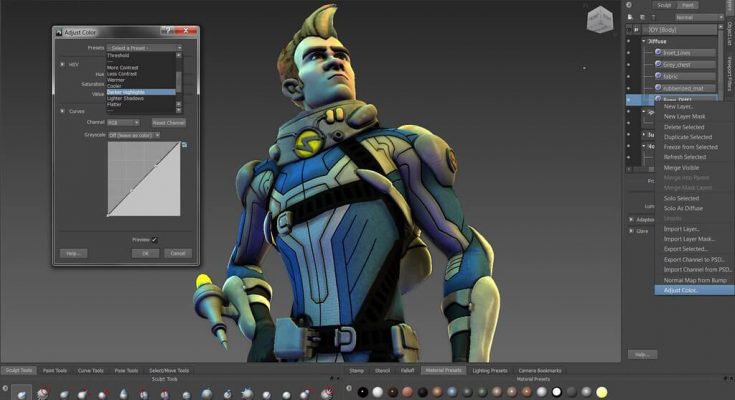This screenshot has height=400, width=735.
Task: Hide the fabric layer visibility dot
Action: click(x=629, y=76)
